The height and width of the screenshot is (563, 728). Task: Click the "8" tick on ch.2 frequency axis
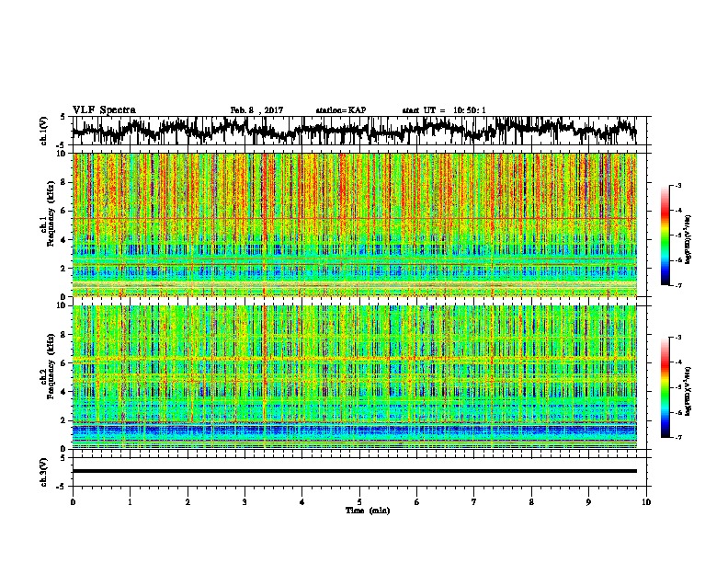click(64, 335)
